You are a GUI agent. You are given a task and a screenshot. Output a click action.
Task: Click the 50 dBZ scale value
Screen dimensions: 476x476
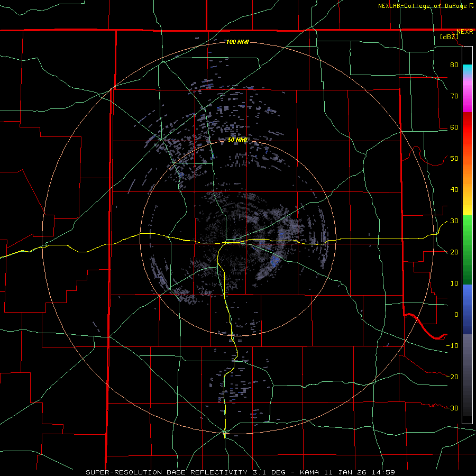coord(454,159)
